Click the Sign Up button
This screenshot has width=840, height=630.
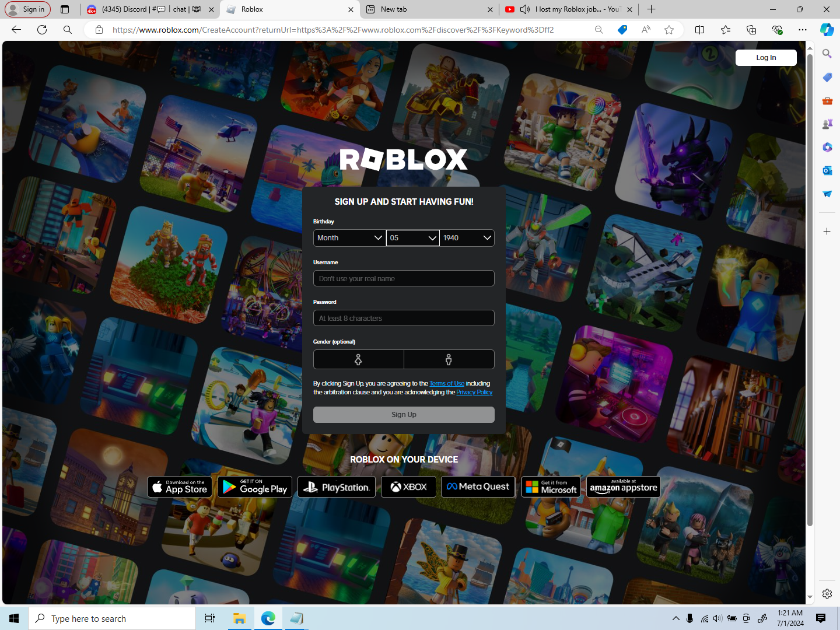coord(404,415)
